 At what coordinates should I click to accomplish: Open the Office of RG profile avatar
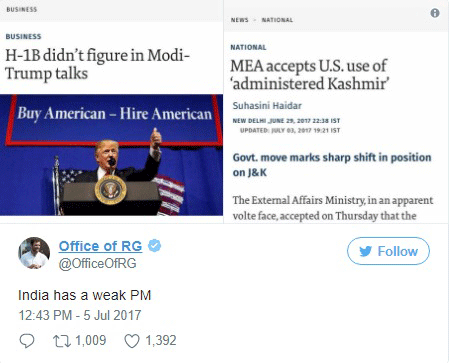click(x=34, y=253)
